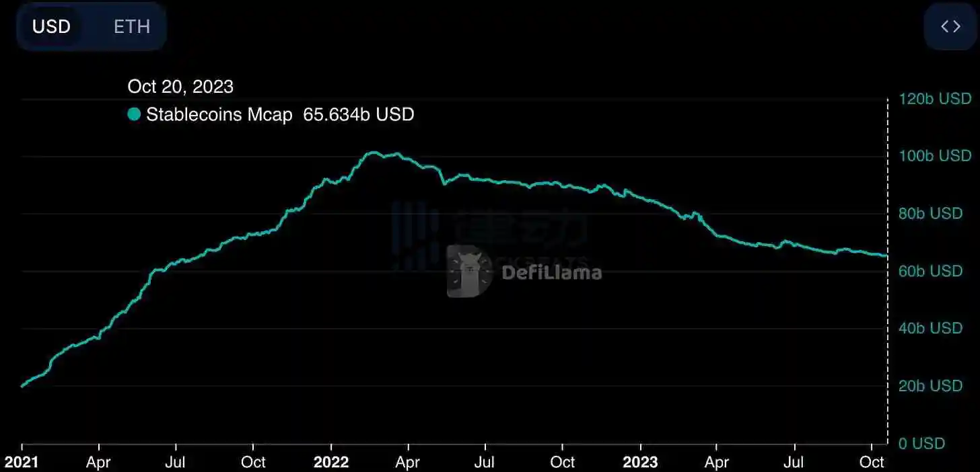
Task: Click the rightmost Oct label on time axis
Action: click(872, 463)
